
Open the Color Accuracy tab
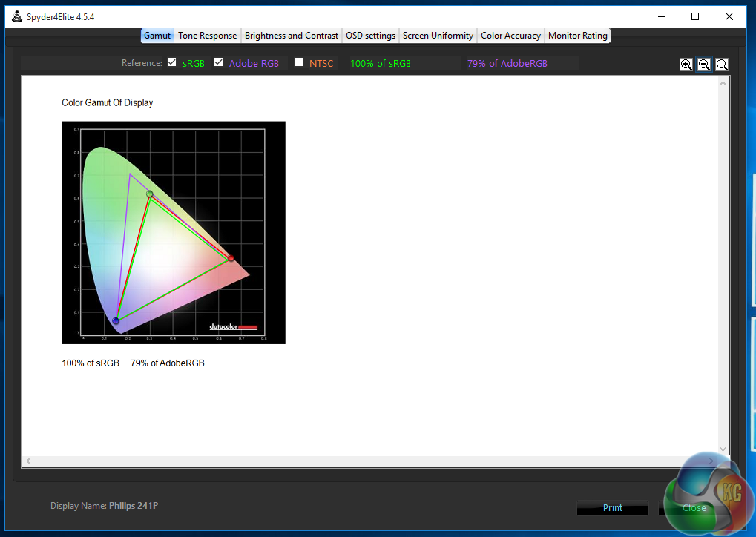[510, 36]
